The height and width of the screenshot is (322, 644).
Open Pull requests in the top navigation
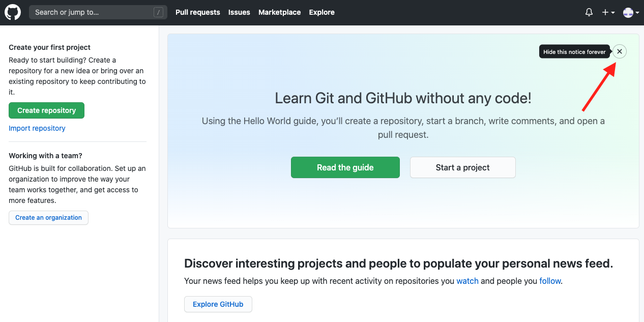click(198, 12)
